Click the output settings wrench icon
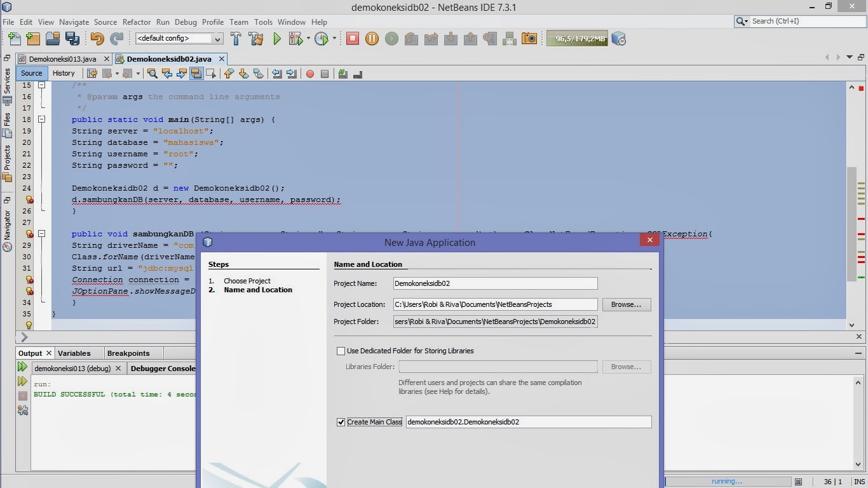This screenshot has height=488, width=868. (22, 410)
